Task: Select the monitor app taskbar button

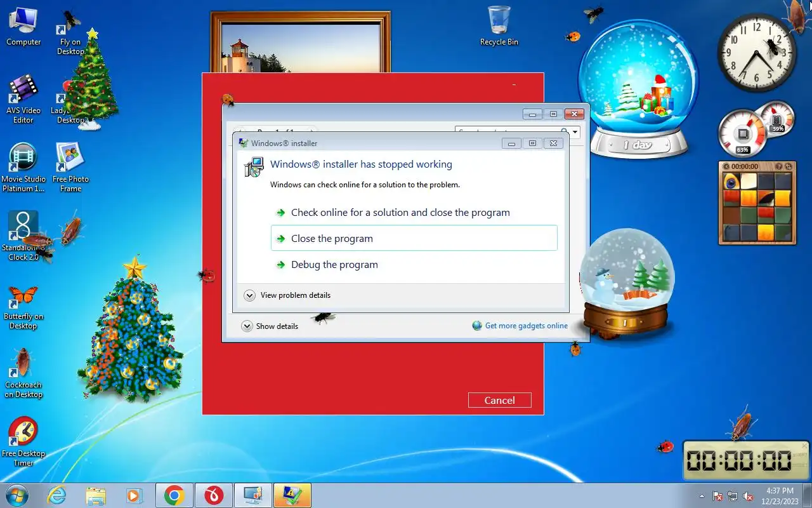Action: 253,495
